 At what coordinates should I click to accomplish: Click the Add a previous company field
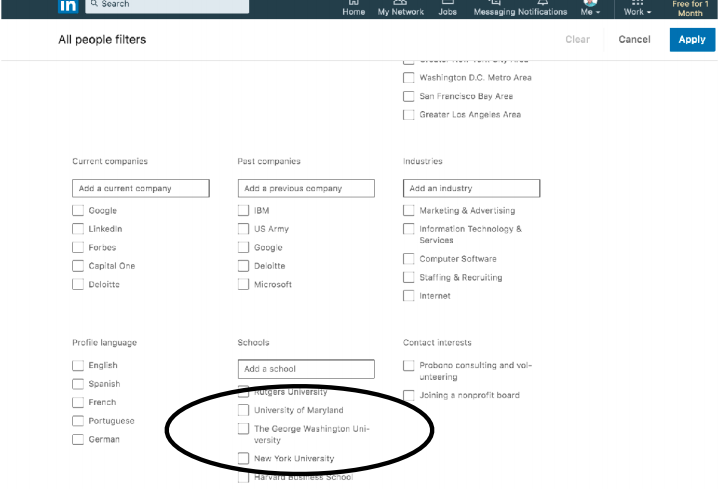[x=306, y=188]
